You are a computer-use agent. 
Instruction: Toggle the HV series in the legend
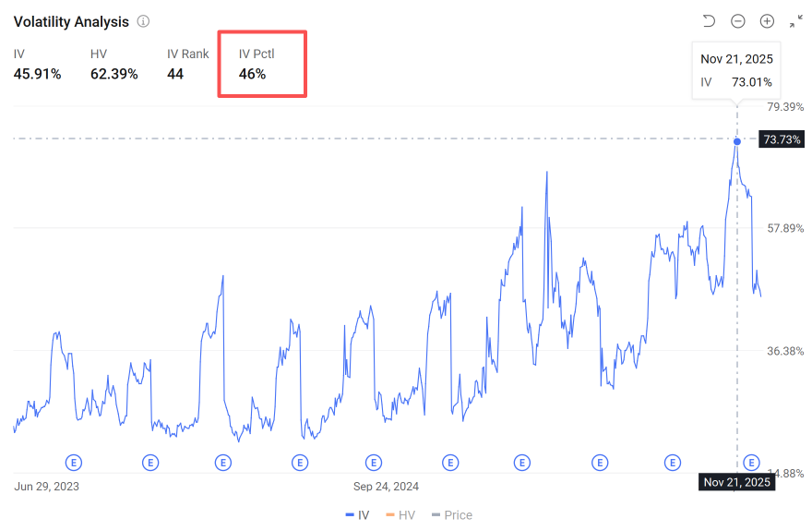pos(400,515)
